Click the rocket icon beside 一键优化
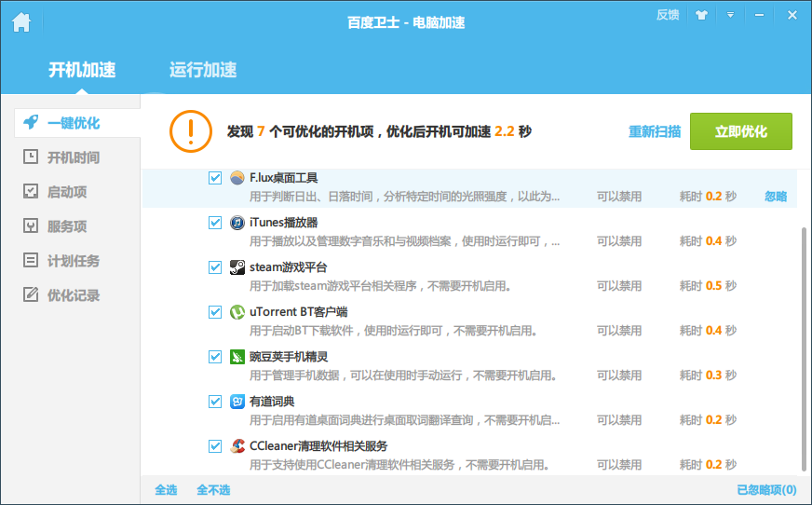This screenshot has width=812, height=505. pos(31,122)
